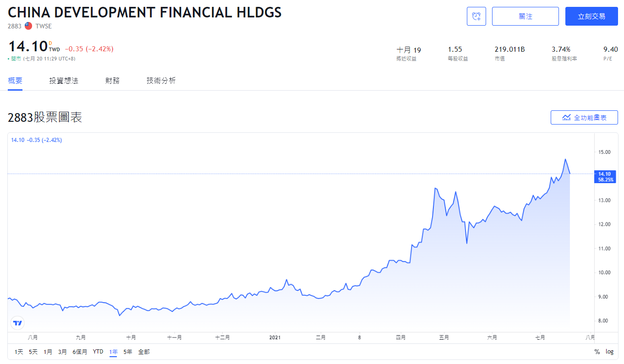This screenshot has height=364, width=624.
Task: Switch to the 概要 overview tab
Action: click(15, 81)
